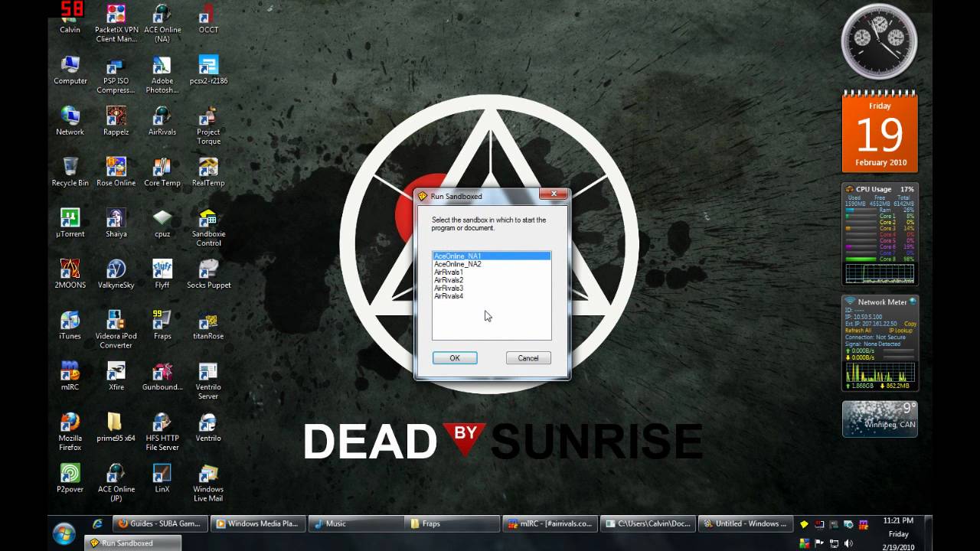
Task: Select the pcsx2-r2186 desktop icon
Action: coord(208,70)
